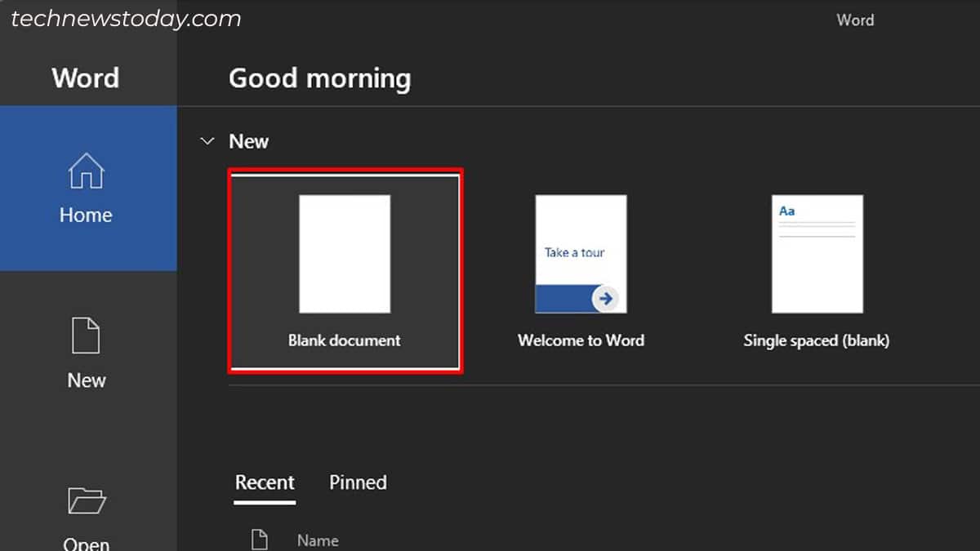The image size is (980, 551).
Task: Switch to the Pinned tab
Action: (x=357, y=482)
